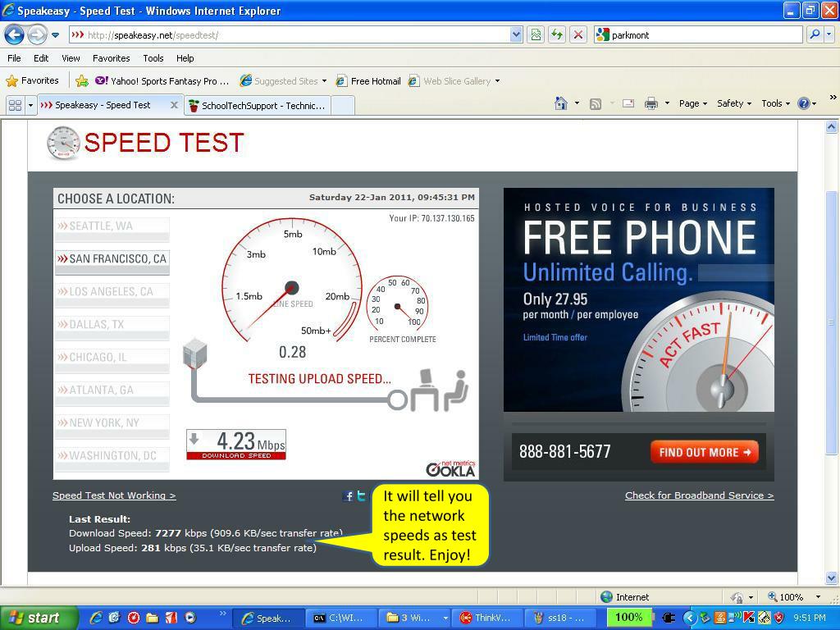Click the Favorites star button

click(32, 81)
